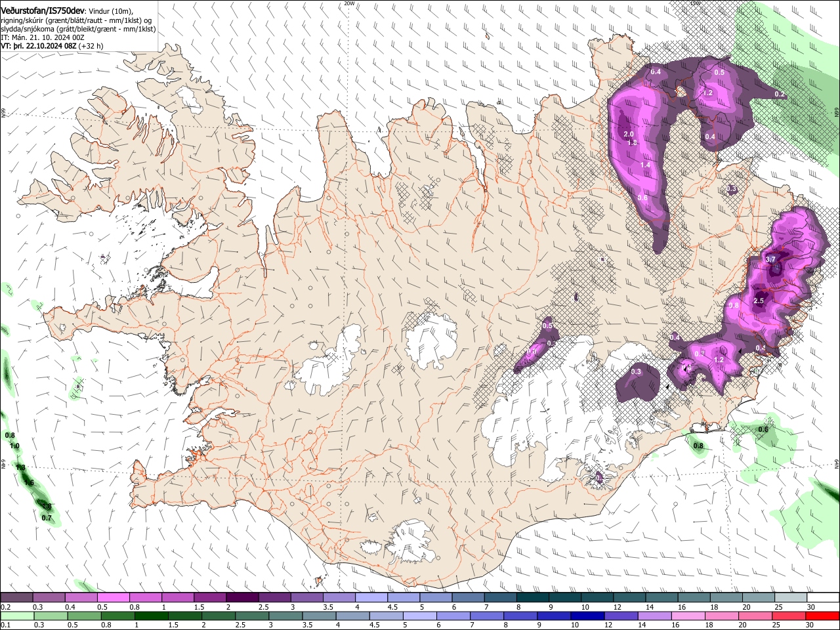Screen dimensions: 840x630
Task: Click the 0.2 swatch in upper snow legend
Action: point(16,598)
